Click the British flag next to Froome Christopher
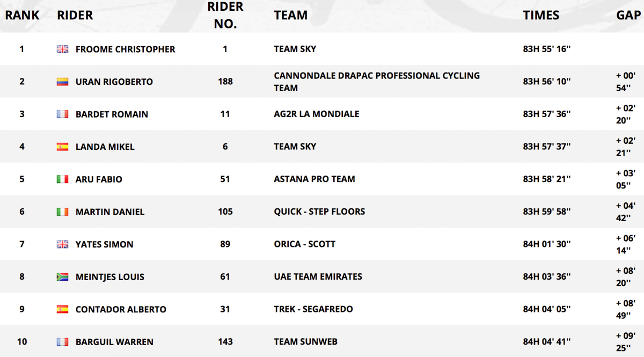The width and height of the screenshot is (644, 357). tap(62, 49)
